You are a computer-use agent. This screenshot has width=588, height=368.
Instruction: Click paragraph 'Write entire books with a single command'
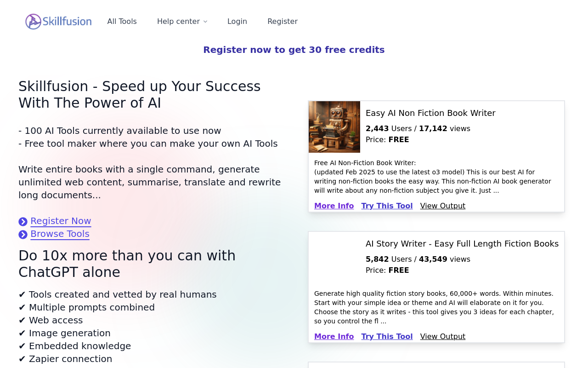click(149, 183)
